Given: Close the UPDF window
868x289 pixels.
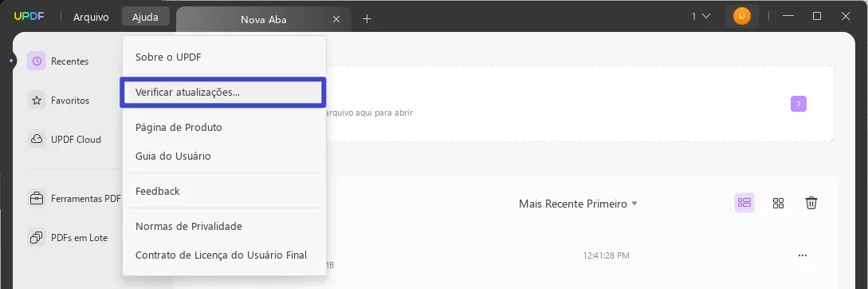Looking at the screenshot, I should tap(846, 16).
